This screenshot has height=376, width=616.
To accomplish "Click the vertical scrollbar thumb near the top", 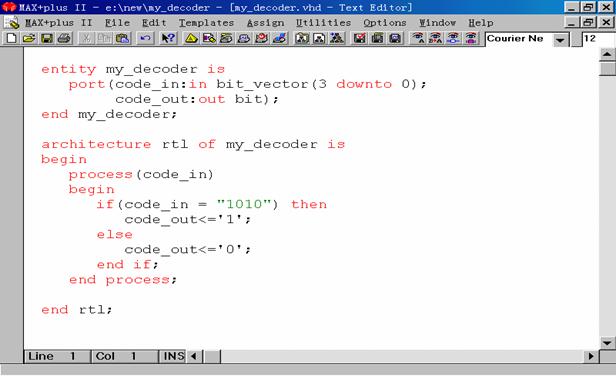I will pos(607,69).
